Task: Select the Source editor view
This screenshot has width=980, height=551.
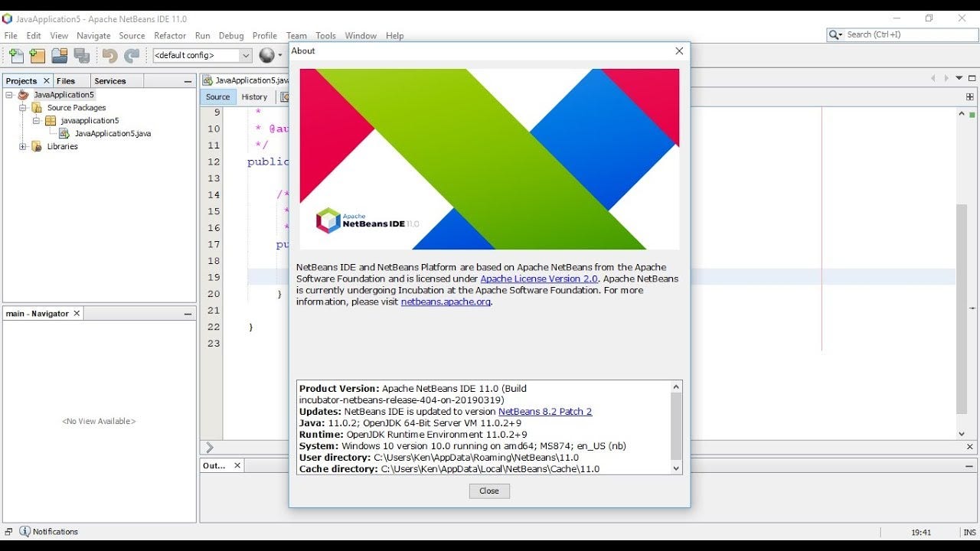Action: tap(217, 97)
